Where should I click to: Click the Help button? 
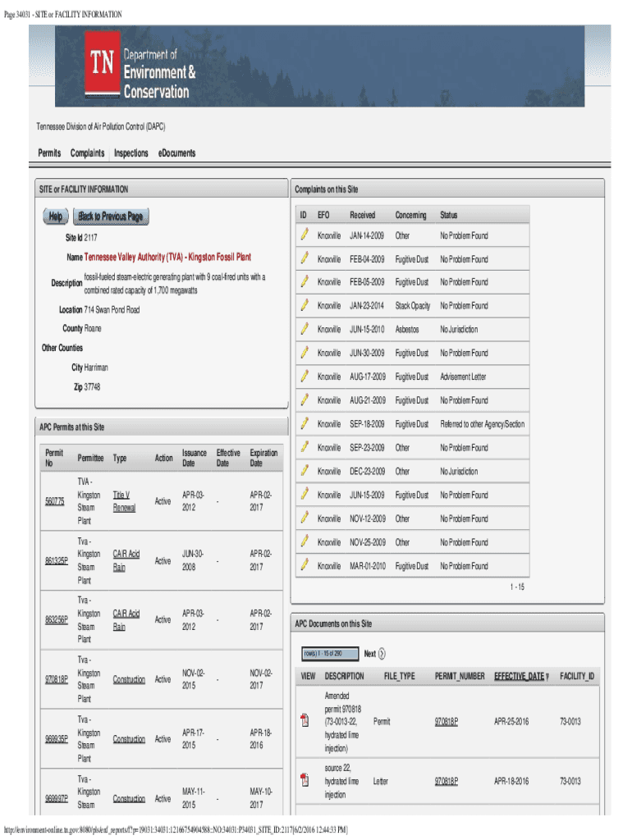click(56, 217)
